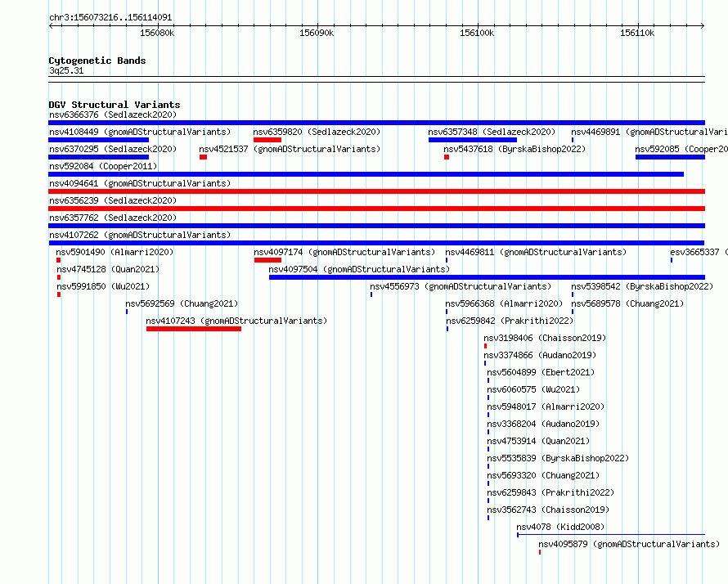
Task: Click the blue bar of nsv4097504
Action: pos(487,277)
